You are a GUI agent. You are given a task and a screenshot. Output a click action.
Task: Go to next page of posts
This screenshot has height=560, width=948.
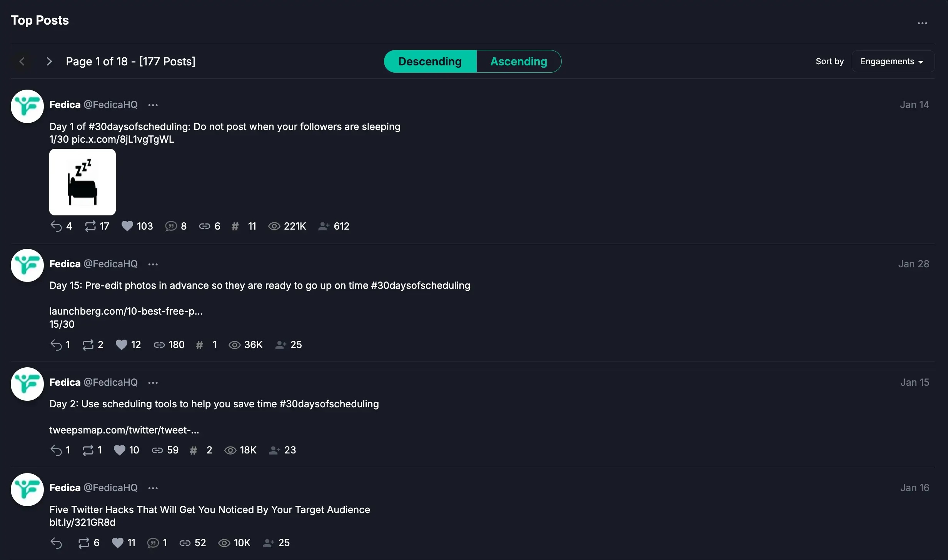point(49,62)
